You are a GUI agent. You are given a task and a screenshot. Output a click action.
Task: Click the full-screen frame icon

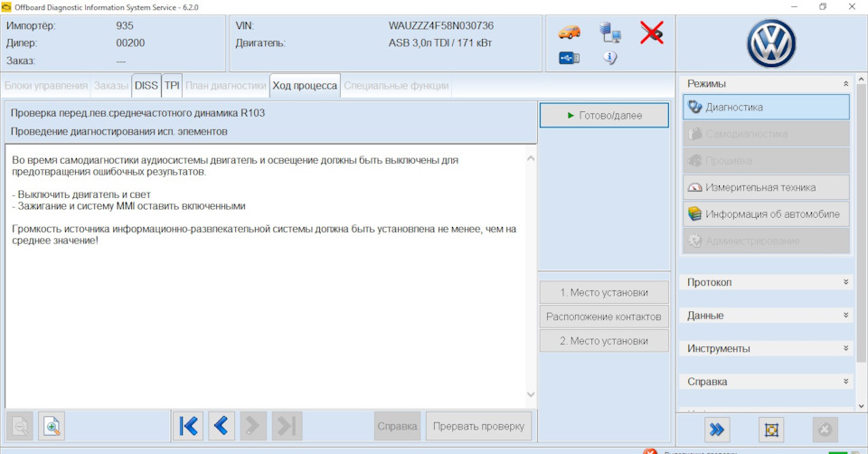pos(771,430)
